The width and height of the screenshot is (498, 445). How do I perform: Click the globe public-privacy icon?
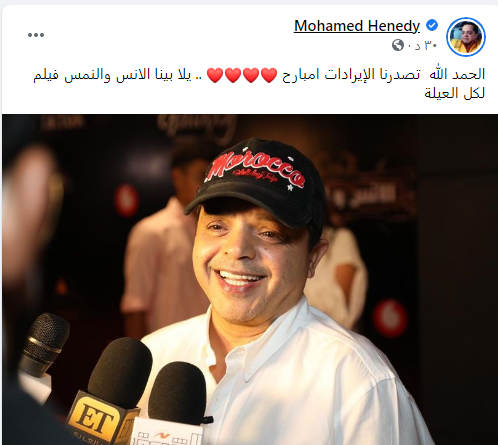pyautogui.click(x=398, y=45)
